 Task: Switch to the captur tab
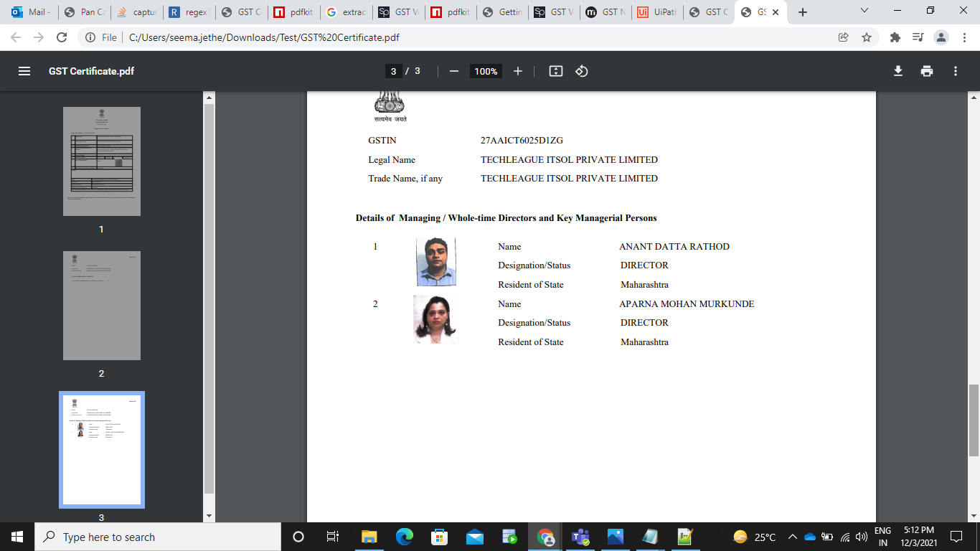[x=136, y=12]
